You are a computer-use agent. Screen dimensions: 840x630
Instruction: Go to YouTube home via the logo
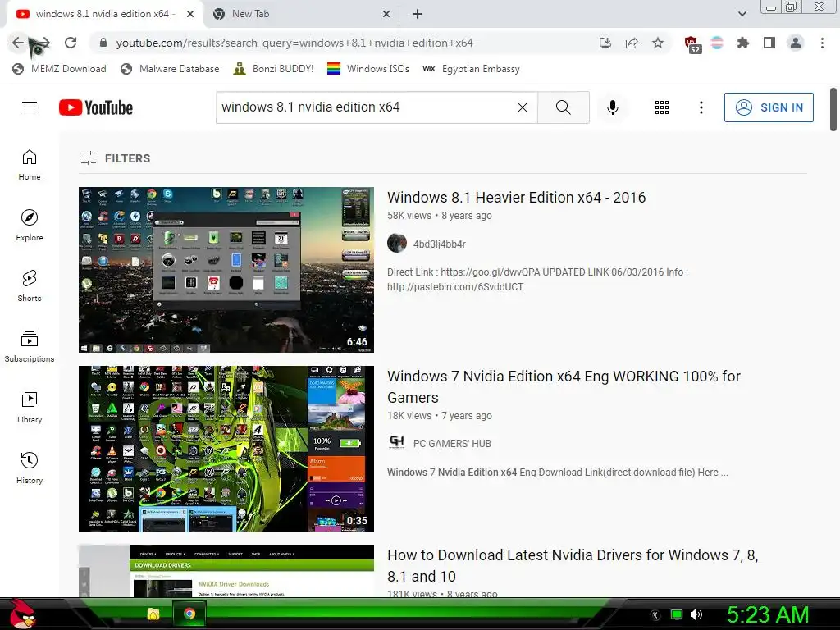(x=96, y=107)
